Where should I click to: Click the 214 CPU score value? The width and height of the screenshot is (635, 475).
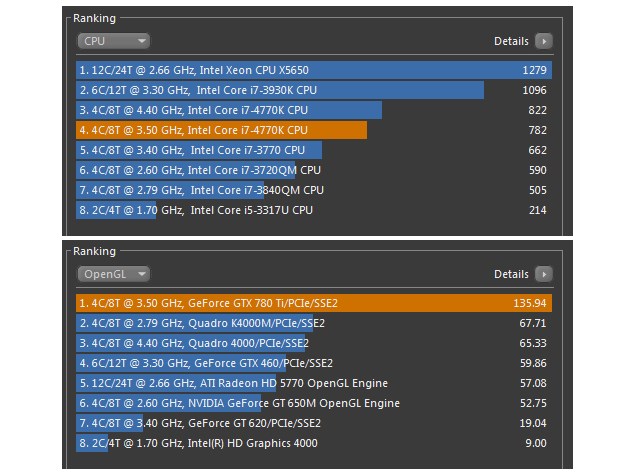click(537, 210)
